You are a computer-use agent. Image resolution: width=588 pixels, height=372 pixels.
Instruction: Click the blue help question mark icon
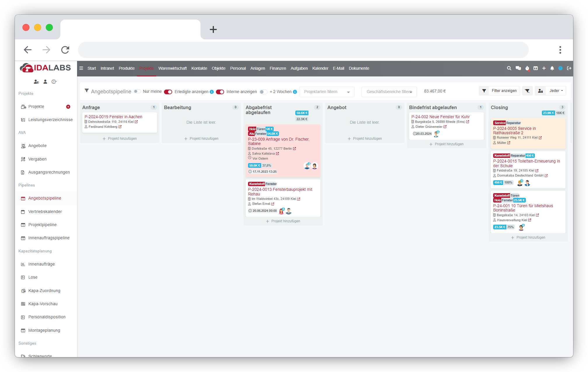(x=560, y=68)
